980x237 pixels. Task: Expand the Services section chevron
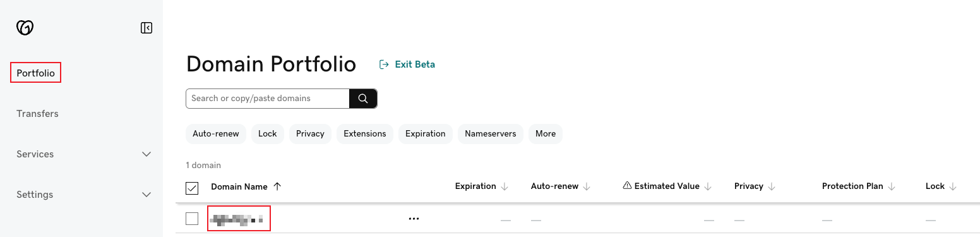pyautogui.click(x=146, y=154)
